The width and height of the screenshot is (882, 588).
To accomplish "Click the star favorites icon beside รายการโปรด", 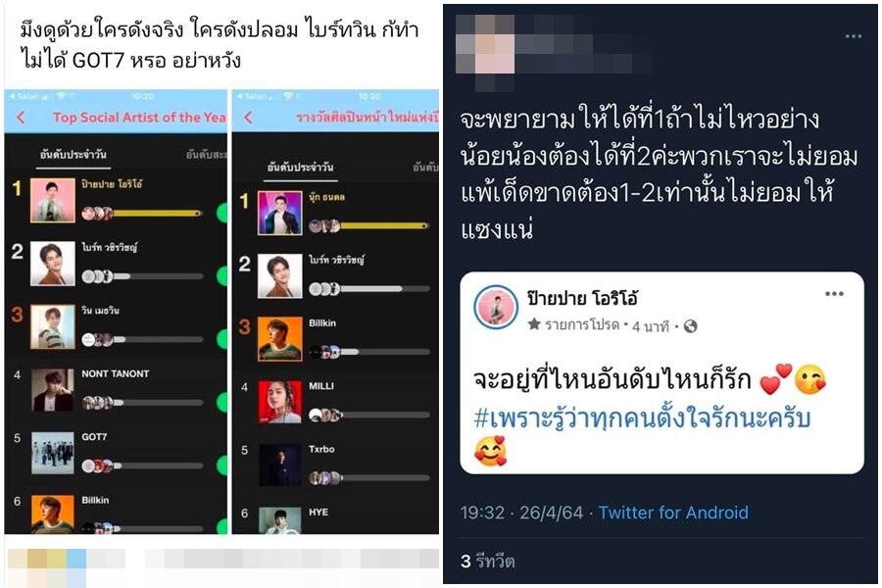I will pos(534,324).
